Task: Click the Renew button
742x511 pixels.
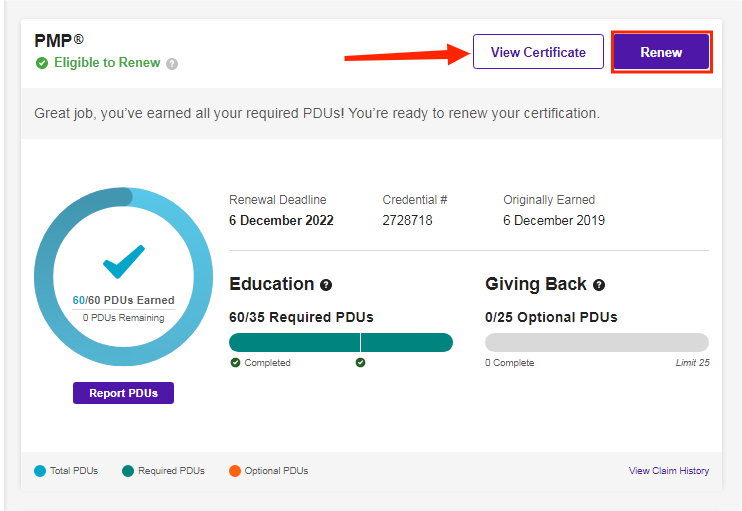Action: tap(661, 52)
